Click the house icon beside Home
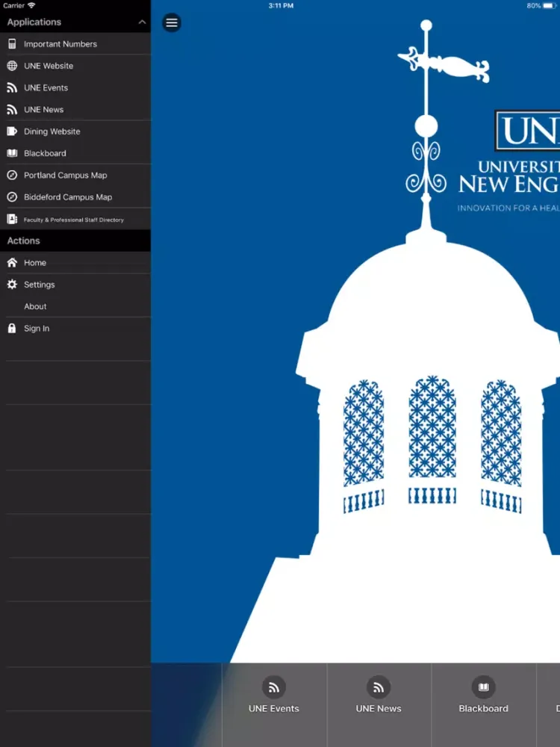Screen dimensions: 560x747 [12, 262]
